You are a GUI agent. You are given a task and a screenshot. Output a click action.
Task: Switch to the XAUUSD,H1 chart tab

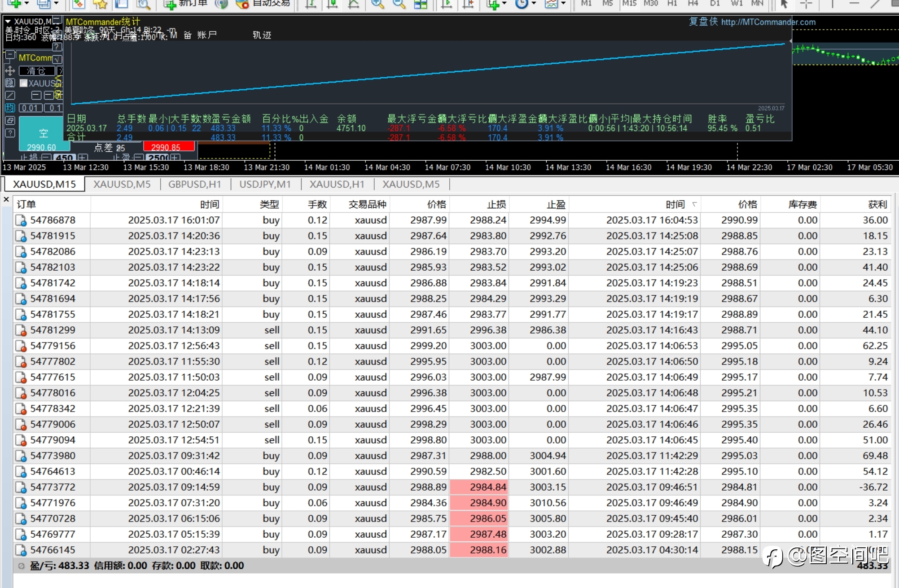337,184
